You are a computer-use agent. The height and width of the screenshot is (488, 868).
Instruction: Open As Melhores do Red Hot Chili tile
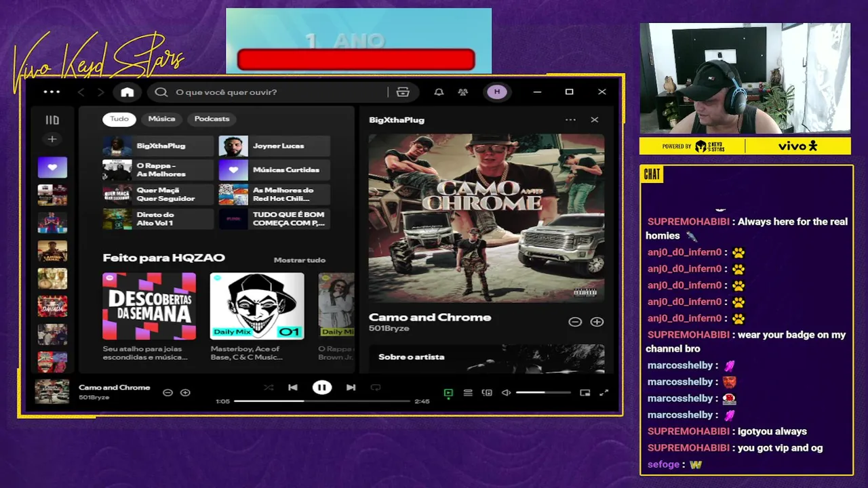click(x=274, y=195)
